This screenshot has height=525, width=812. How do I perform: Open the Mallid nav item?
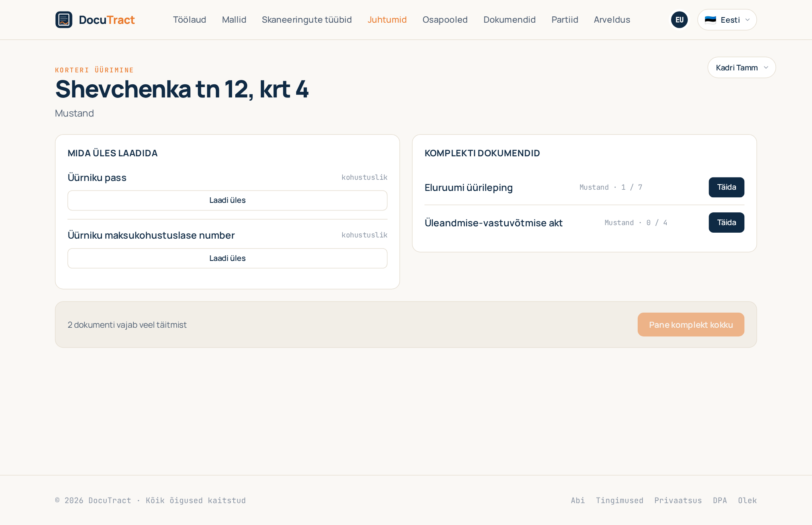point(234,19)
